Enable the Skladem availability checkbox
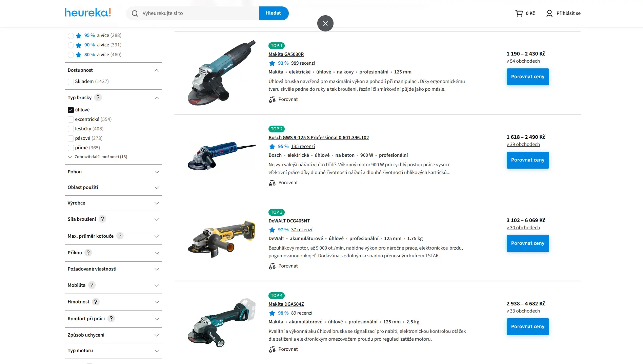643x364 pixels. tap(71, 82)
